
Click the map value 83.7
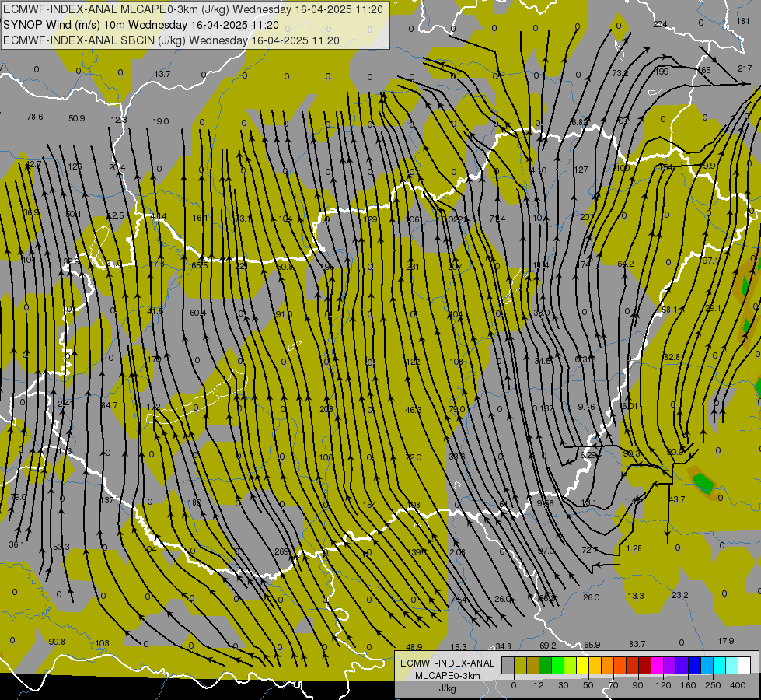click(x=637, y=644)
